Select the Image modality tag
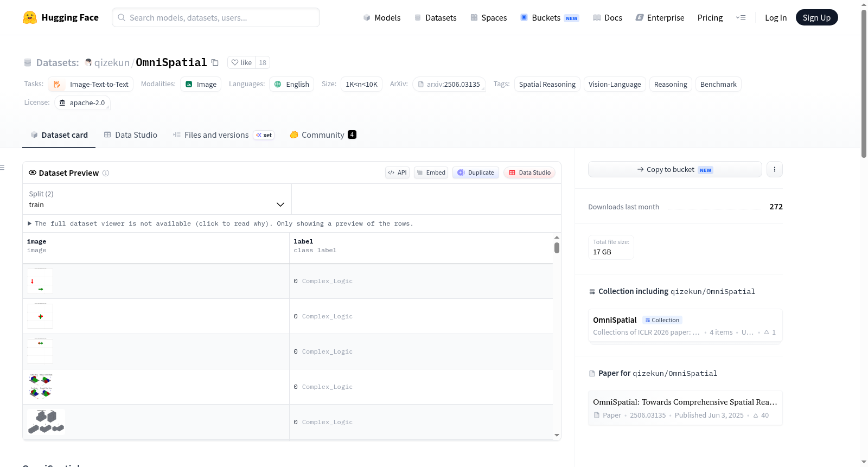The height and width of the screenshot is (467, 868). click(201, 84)
